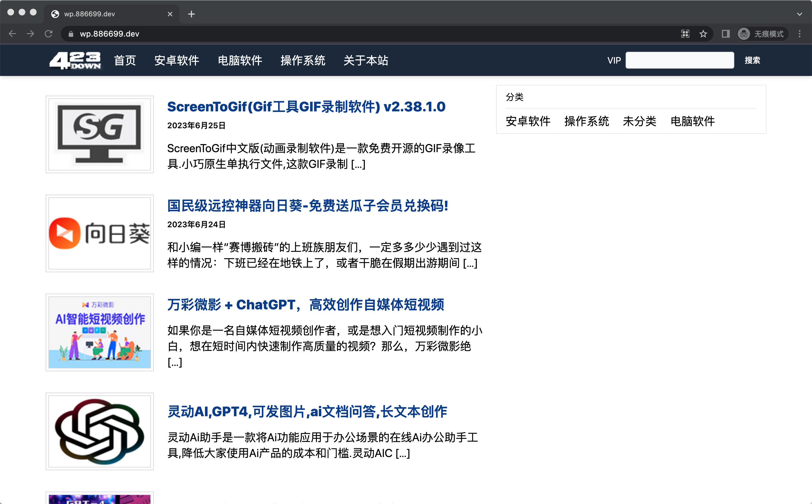Screen dimensions: 812x504
Task: Open the Chrome three-dot menu
Action: coord(799,34)
